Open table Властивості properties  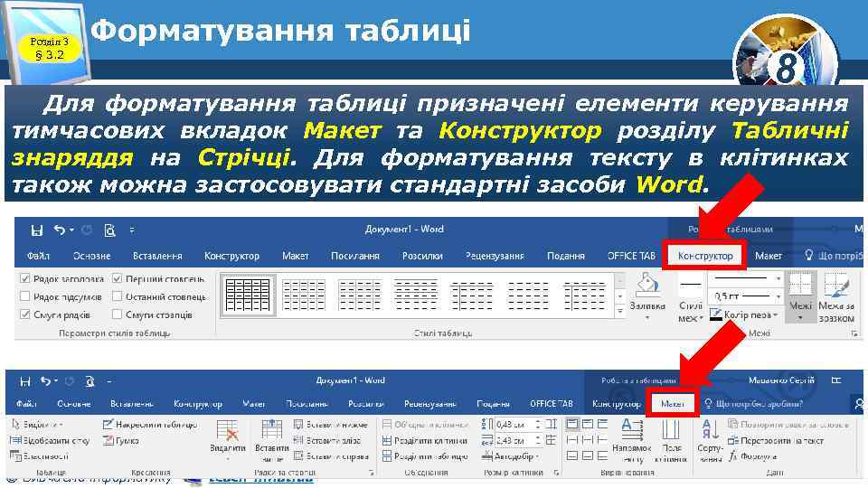pos(39,456)
